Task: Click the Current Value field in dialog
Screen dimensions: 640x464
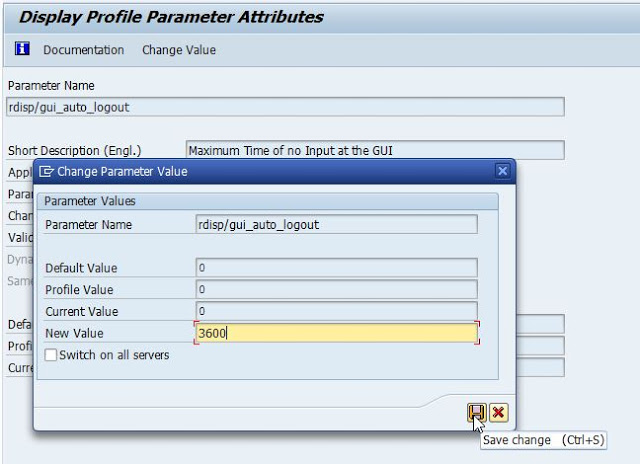Action: [x=336, y=311]
